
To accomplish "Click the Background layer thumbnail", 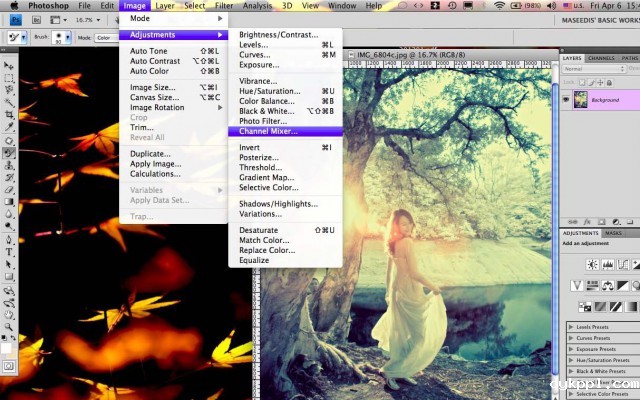I will (580, 100).
